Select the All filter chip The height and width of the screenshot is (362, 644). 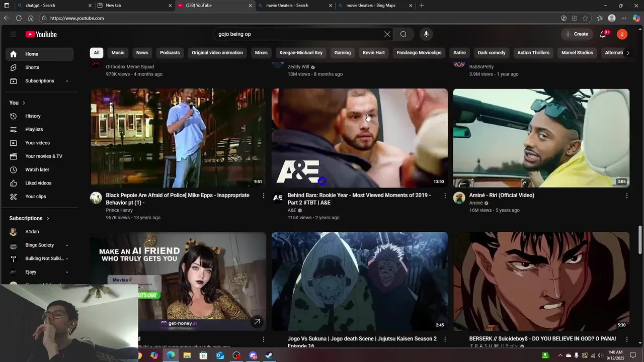pos(97,53)
